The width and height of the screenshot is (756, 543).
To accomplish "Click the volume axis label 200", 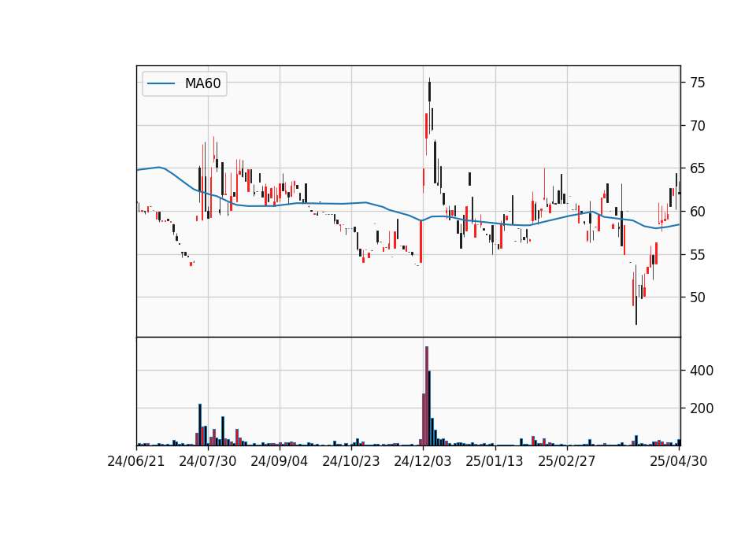I will coord(702,408).
